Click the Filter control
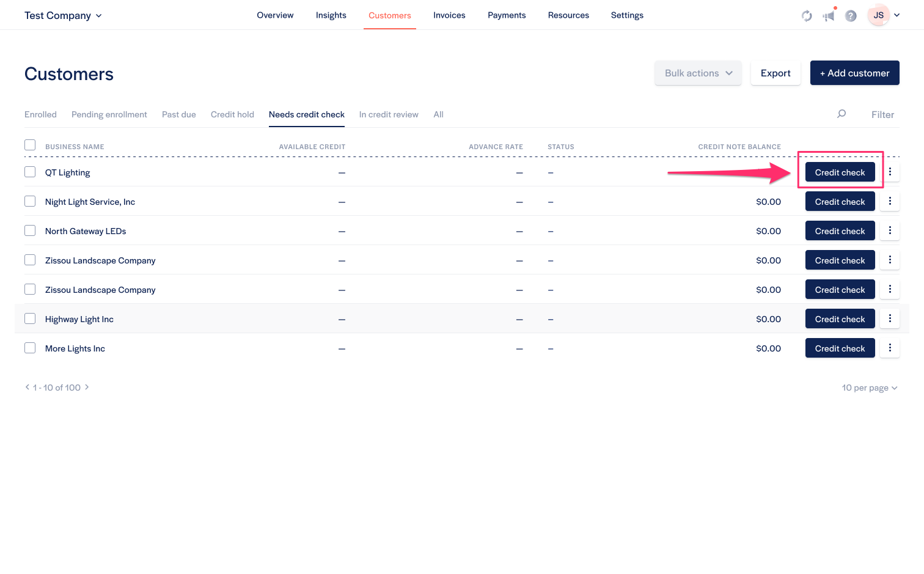 882,114
